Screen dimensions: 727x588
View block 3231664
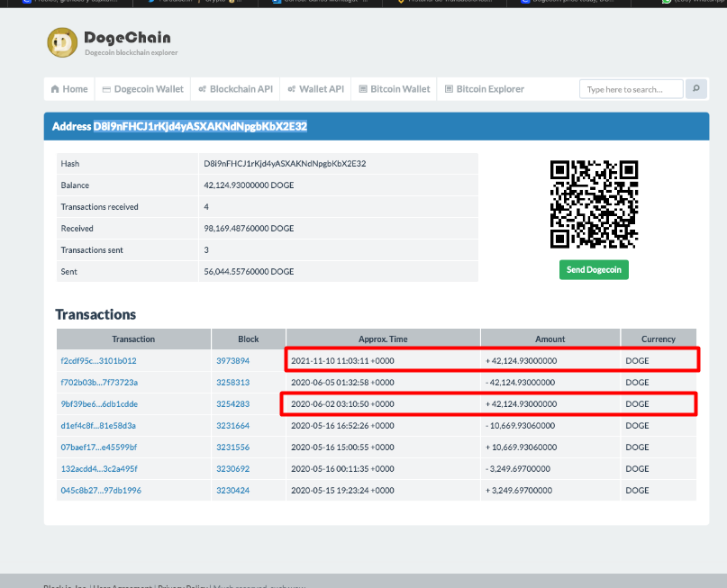232,426
